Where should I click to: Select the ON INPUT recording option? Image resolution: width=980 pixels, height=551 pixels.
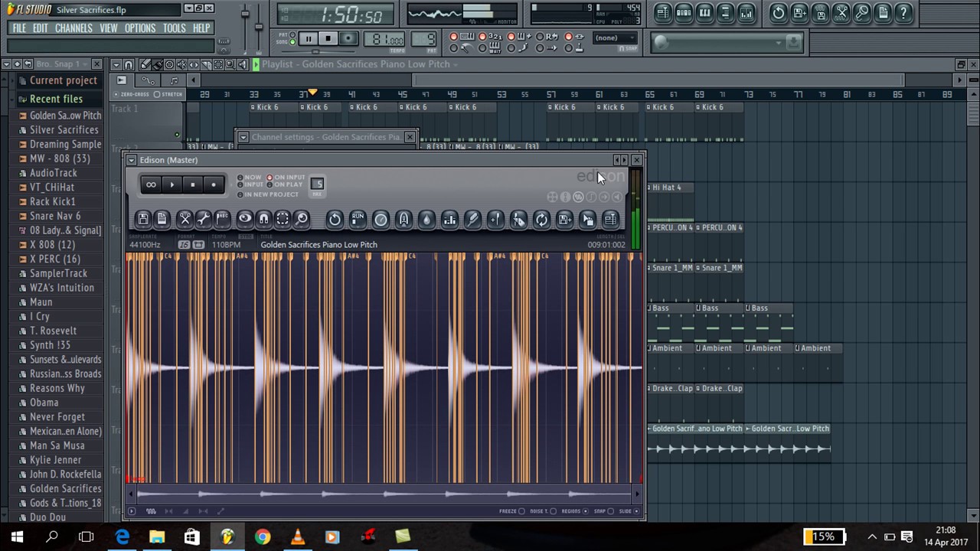[x=286, y=178]
